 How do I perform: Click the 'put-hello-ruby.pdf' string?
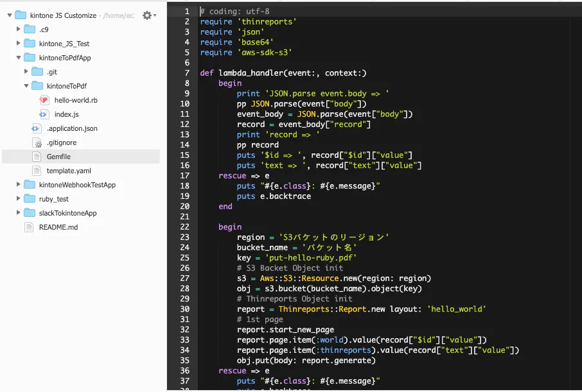point(311,258)
